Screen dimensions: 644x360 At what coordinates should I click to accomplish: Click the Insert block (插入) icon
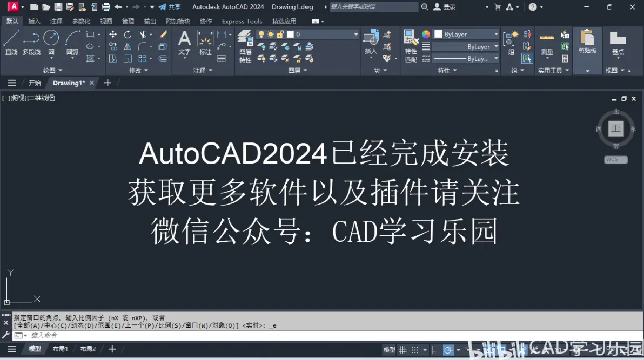pos(371,42)
